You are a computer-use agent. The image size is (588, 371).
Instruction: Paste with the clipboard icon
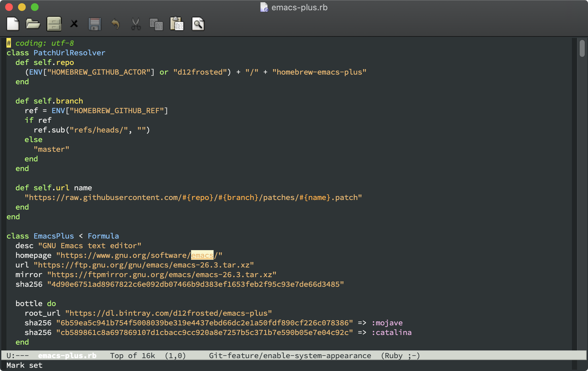[177, 24]
